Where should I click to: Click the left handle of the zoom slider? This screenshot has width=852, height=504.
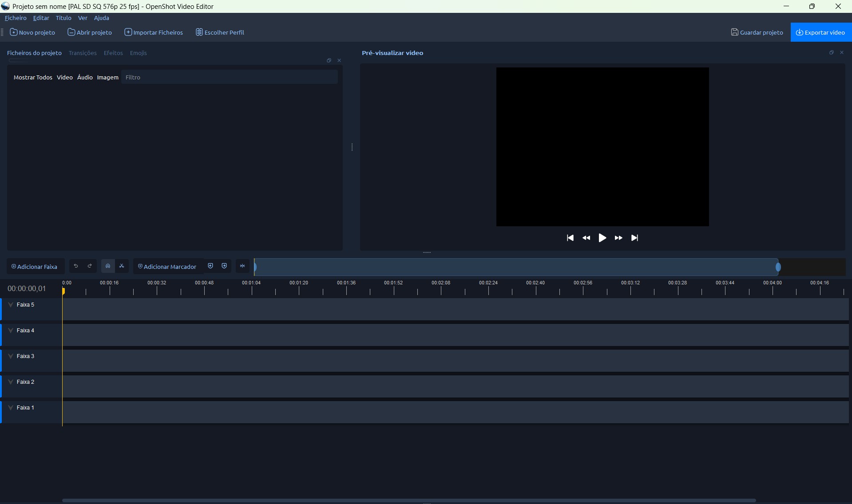click(255, 267)
